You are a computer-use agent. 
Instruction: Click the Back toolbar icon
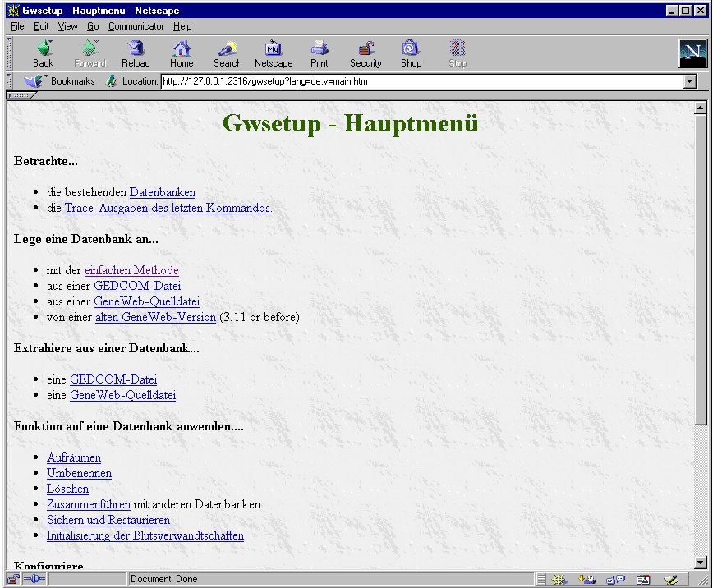[x=44, y=48]
